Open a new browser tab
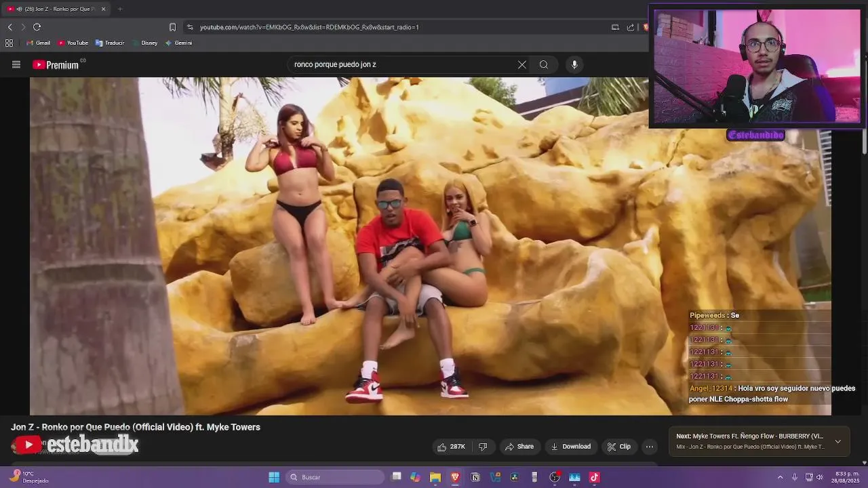The image size is (868, 488). coord(120,9)
